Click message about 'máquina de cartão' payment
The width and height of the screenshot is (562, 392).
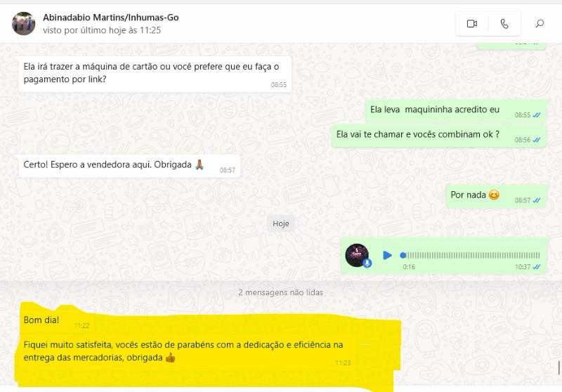pos(155,74)
